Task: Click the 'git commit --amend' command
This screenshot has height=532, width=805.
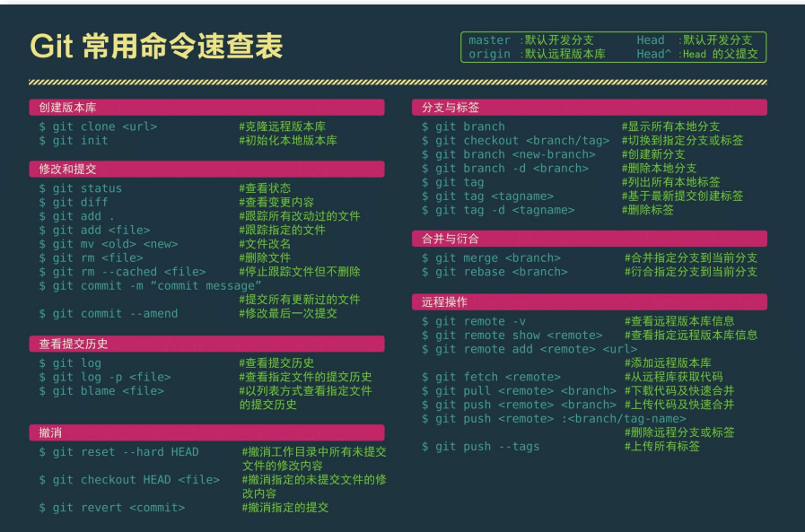Action: pos(109,313)
